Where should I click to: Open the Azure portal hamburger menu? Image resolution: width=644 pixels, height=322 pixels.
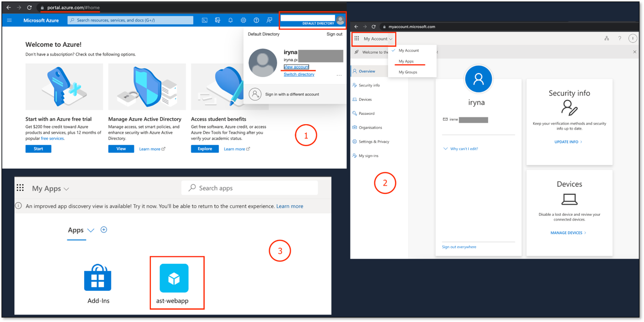[x=9, y=20]
